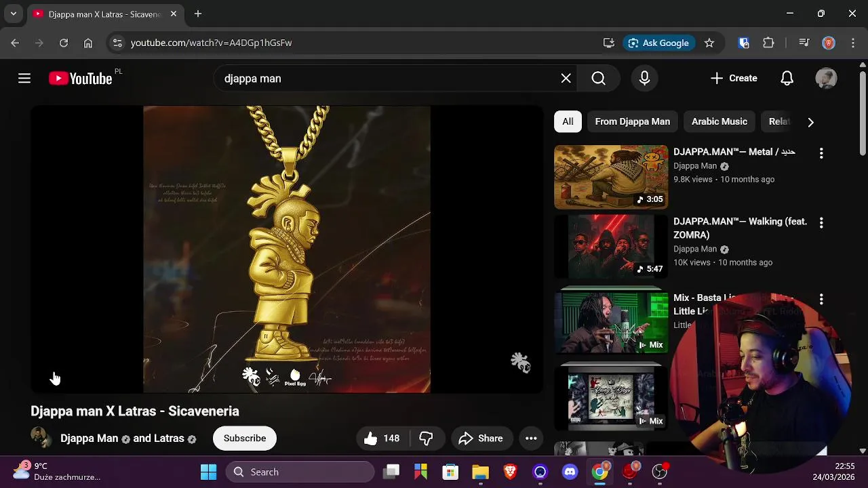Click the Create button

coord(734,79)
